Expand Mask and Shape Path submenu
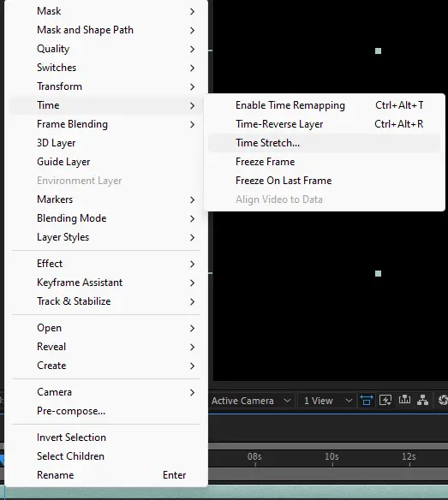 pyautogui.click(x=106, y=30)
